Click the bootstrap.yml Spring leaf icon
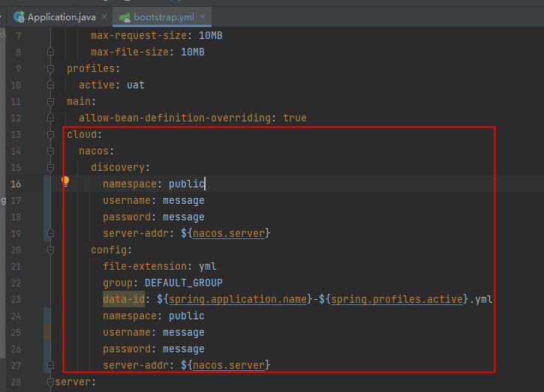Screen dimensions: 544x392 click(125, 16)
